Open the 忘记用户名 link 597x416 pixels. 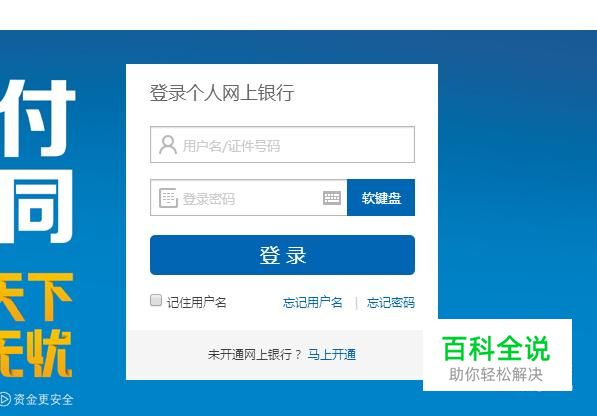[313, 303]
